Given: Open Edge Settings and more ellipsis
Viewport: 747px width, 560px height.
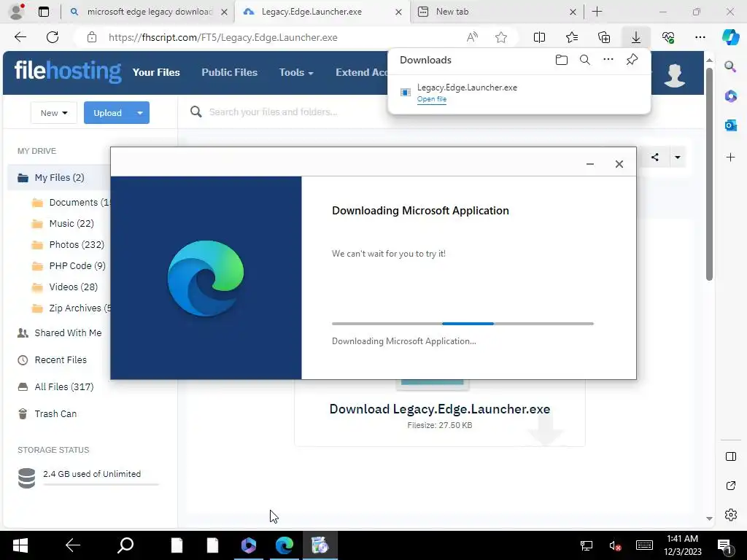Looking at the screenshot, I should 700,37.
